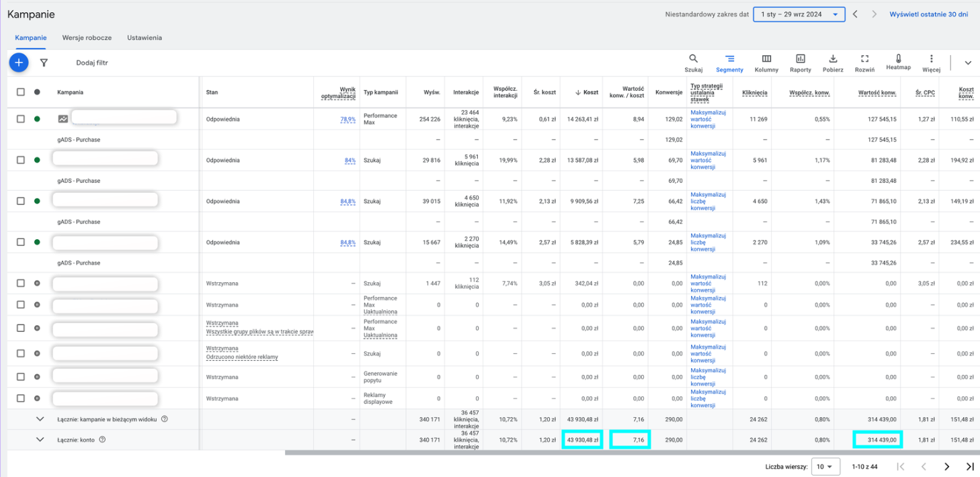Viewport: 980px width, 477px height.
Task: Click the Szukaj magnifier icon
Action: 693,59
